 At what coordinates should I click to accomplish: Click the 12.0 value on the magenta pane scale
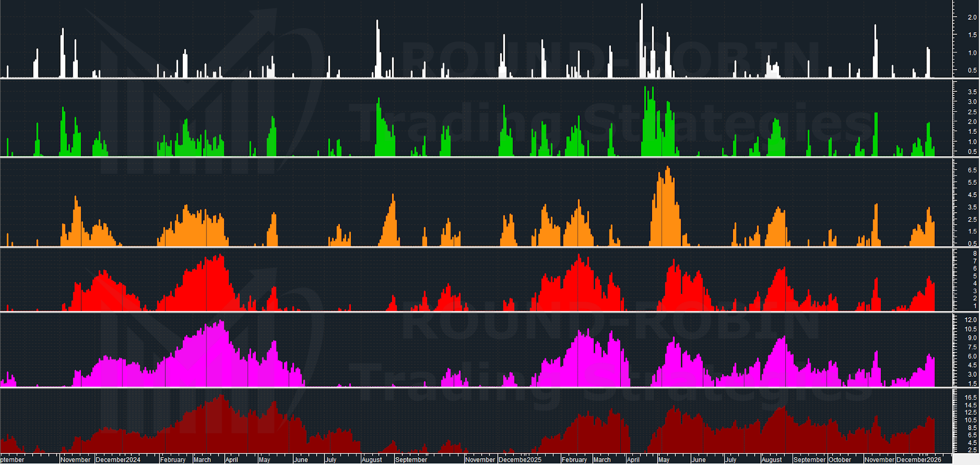[x=970, y=320]
